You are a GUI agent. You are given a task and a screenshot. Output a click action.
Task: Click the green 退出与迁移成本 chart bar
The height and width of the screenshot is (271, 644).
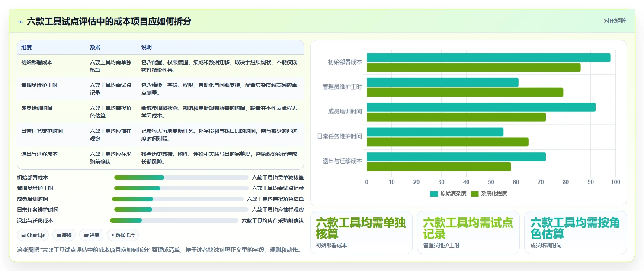[439, 167]
